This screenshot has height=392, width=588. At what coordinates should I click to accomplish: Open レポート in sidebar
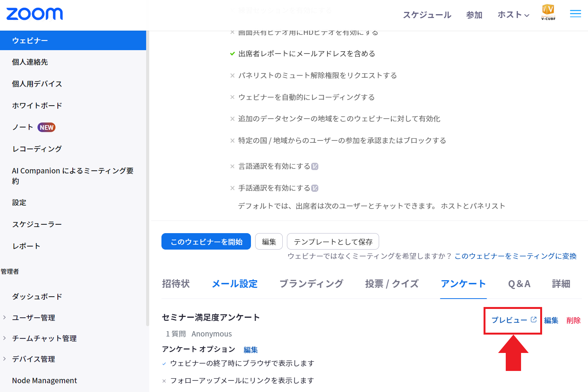(x=26, y=246)
